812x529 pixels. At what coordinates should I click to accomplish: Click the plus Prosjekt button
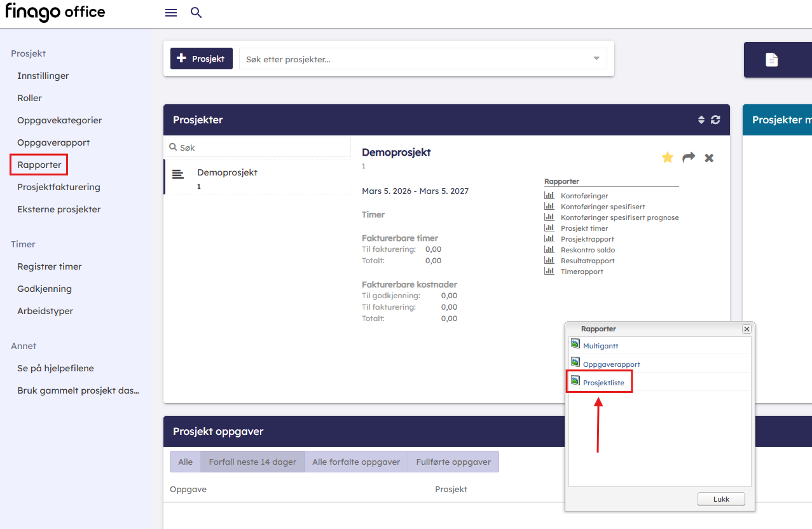point(201,58)
